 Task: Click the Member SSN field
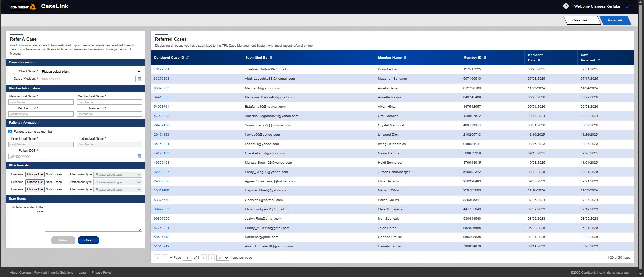click(41, 114)
